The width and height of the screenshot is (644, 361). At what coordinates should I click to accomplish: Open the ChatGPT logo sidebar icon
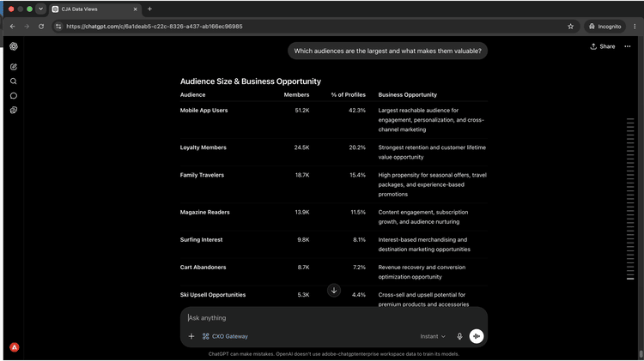(14, 46)
